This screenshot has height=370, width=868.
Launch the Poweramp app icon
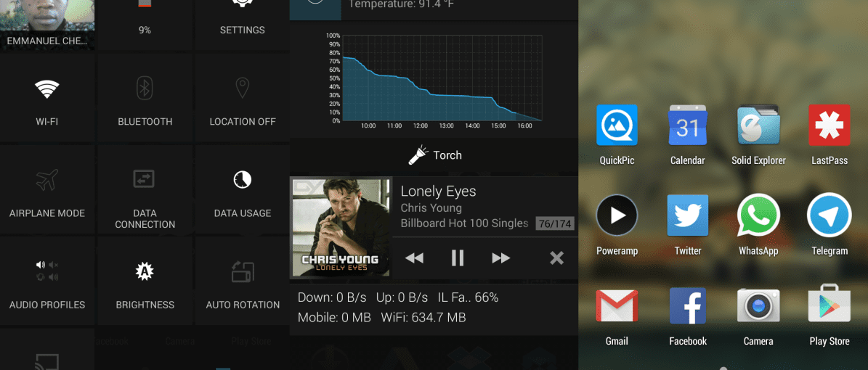617,215
